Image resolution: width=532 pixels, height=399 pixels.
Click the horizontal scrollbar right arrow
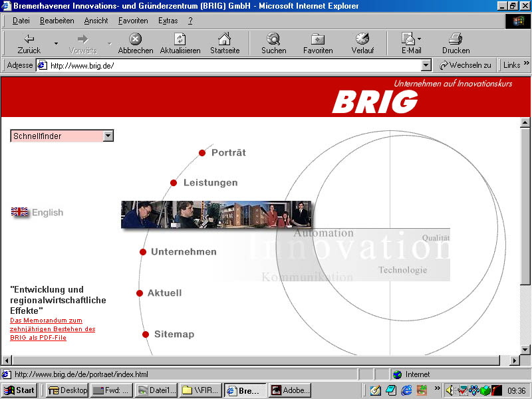[x=515, y=360]
